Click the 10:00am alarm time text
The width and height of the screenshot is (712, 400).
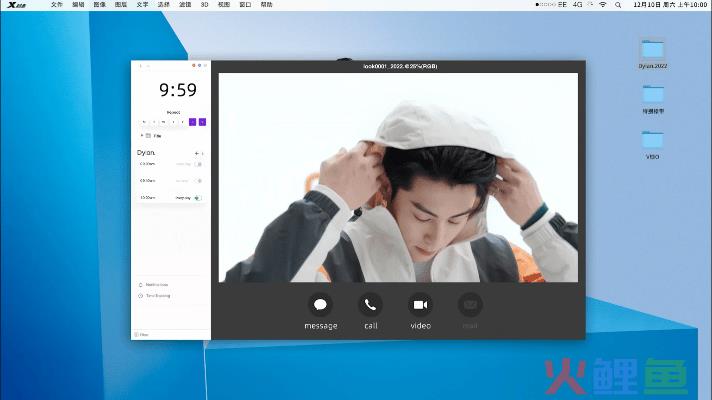[148, 198]
